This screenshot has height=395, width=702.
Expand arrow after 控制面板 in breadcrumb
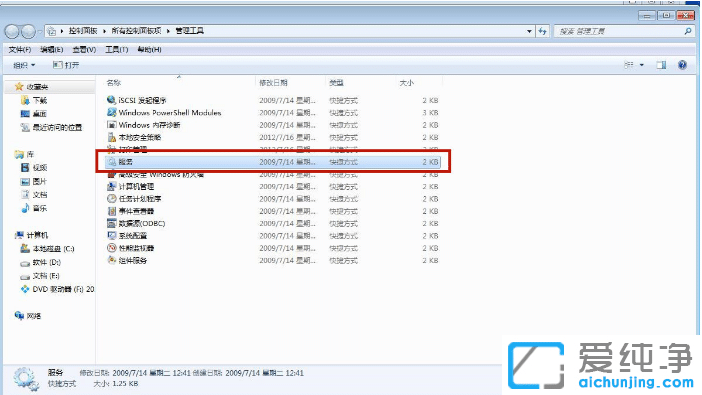tap(104, 31)
